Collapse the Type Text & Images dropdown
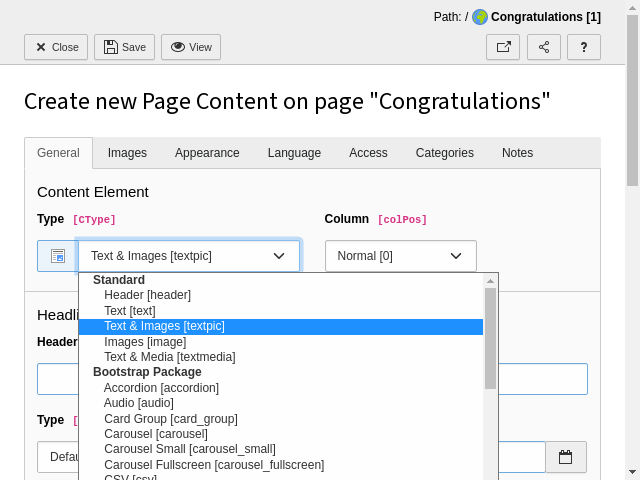The height and width of the screenshot is (480, 640). pos(188,256)
